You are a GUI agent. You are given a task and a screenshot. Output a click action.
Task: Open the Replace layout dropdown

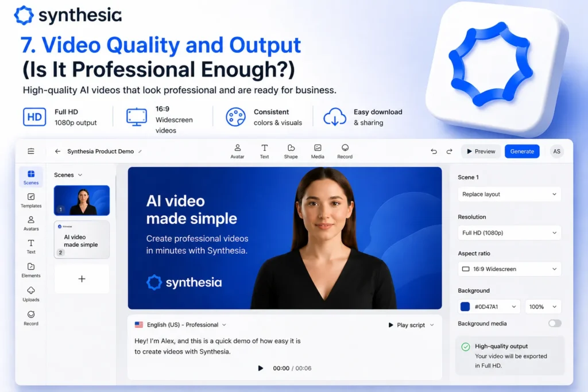[509, 194]
